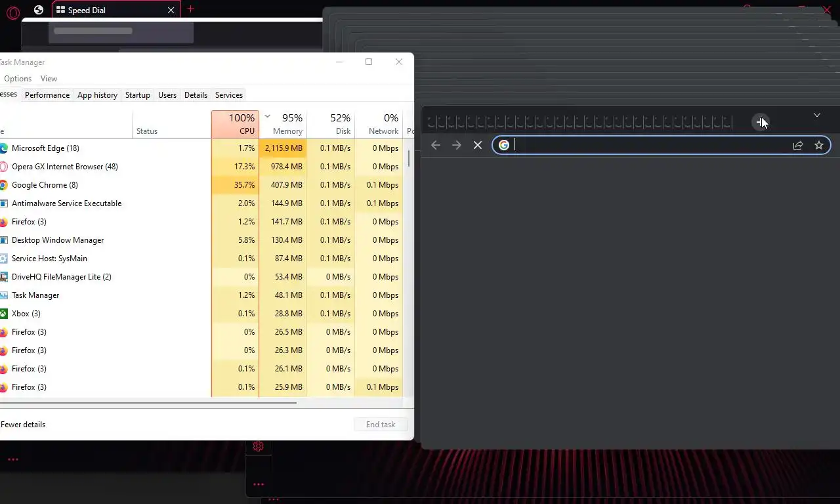
Task: Click the 2,115.9 MB memory cell
Action: click(283, 148)
